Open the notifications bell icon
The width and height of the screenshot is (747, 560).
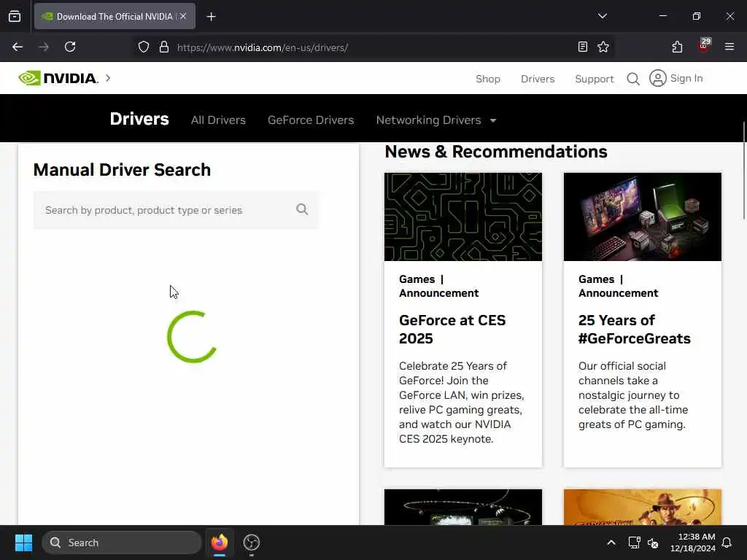727,542
